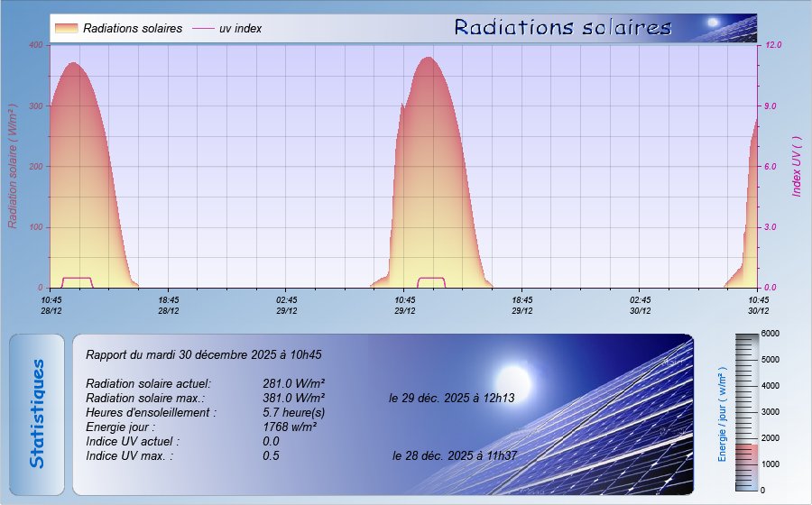This screenshot has height=505, width=812.
Task: Click the peak of the 29/12 radiation curve
Action: coord(429,59)
